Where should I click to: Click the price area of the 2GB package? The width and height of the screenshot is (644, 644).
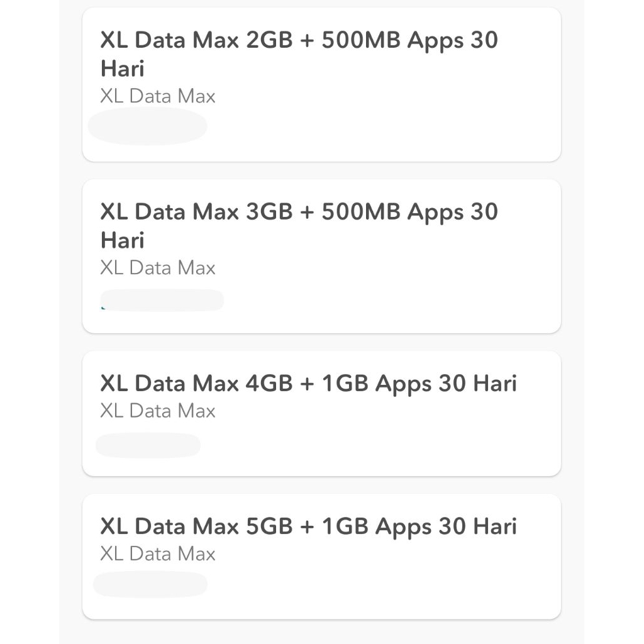(148, 126)
